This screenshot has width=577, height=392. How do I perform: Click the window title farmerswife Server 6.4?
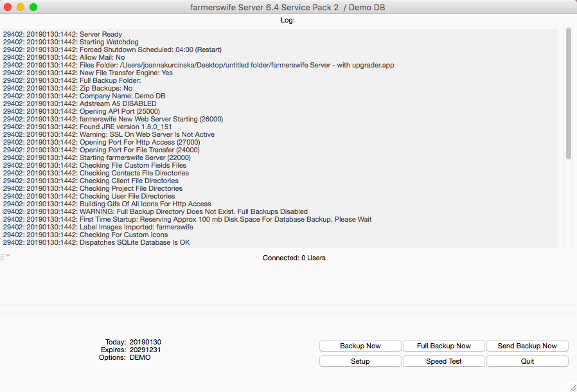287,7
